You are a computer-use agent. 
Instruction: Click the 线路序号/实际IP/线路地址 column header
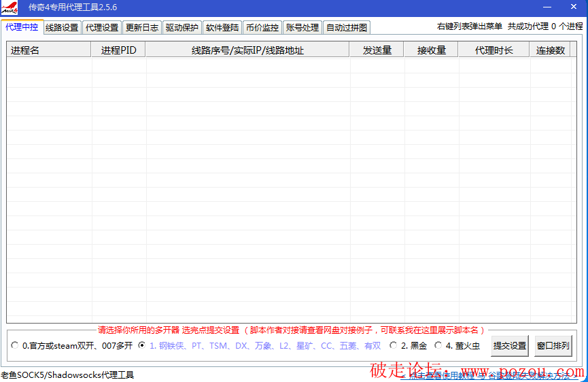(247, 50)
